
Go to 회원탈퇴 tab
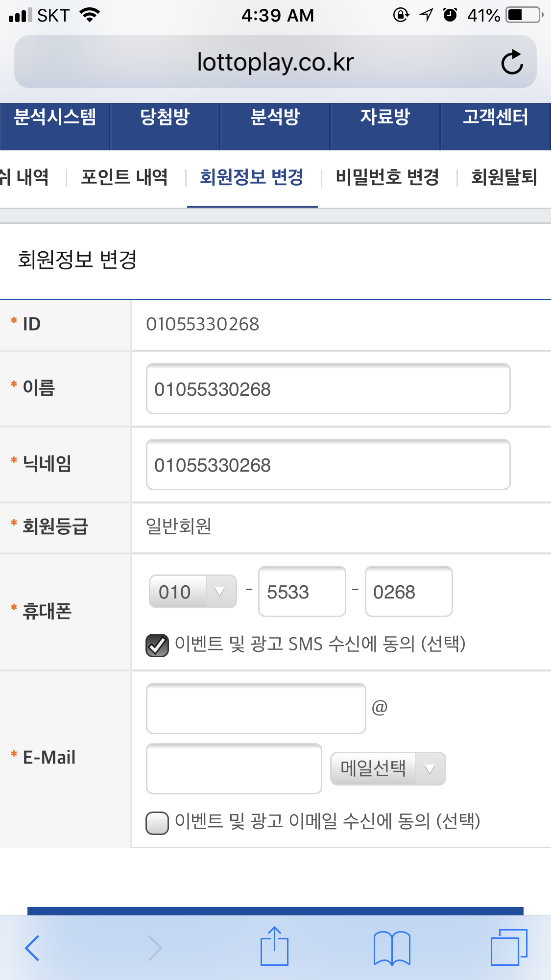(503, 177)
